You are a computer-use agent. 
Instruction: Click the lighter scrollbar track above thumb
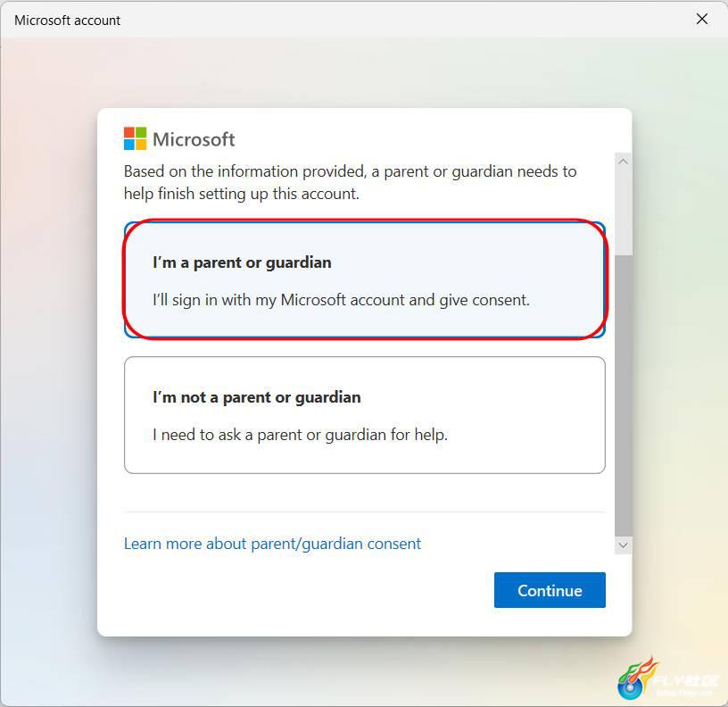[623, 212]
